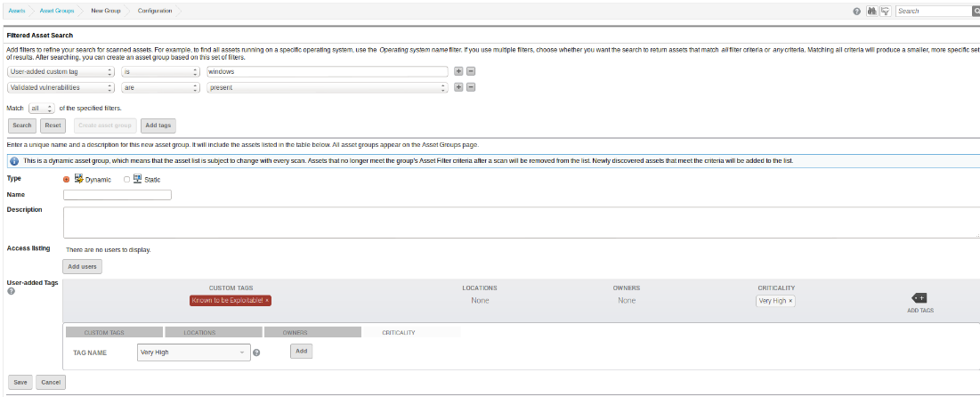
Task: Remove the Validated vulnerabilities filter row
Action: (x=471, y=87)
